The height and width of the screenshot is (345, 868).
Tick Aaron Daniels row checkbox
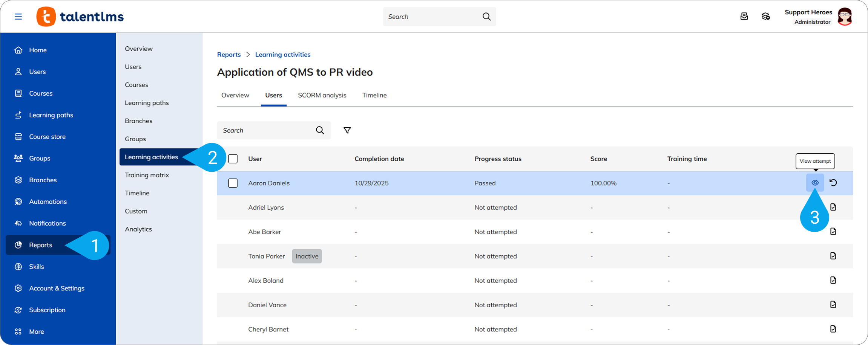(233, 183)
